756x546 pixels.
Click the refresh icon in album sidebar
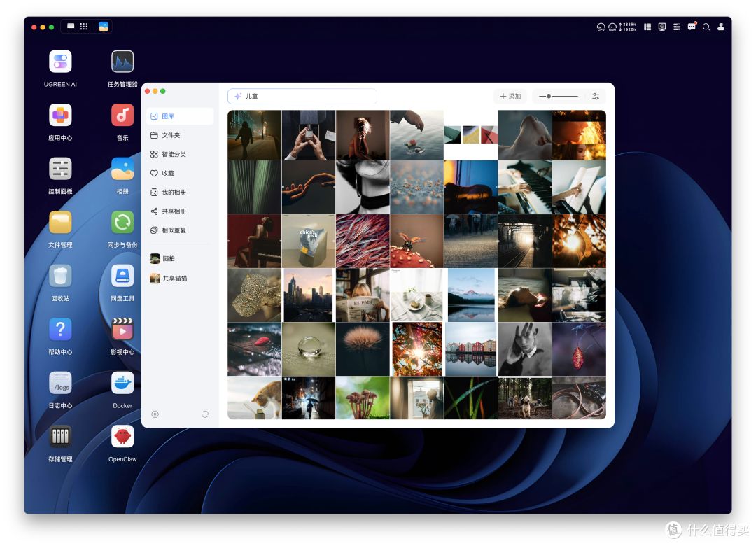pos(205,414)
